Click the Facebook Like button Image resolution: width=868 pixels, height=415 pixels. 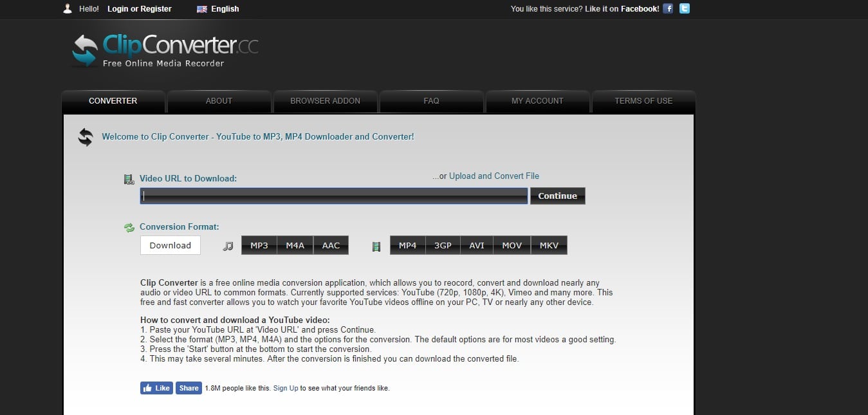[x=156, y=388]
